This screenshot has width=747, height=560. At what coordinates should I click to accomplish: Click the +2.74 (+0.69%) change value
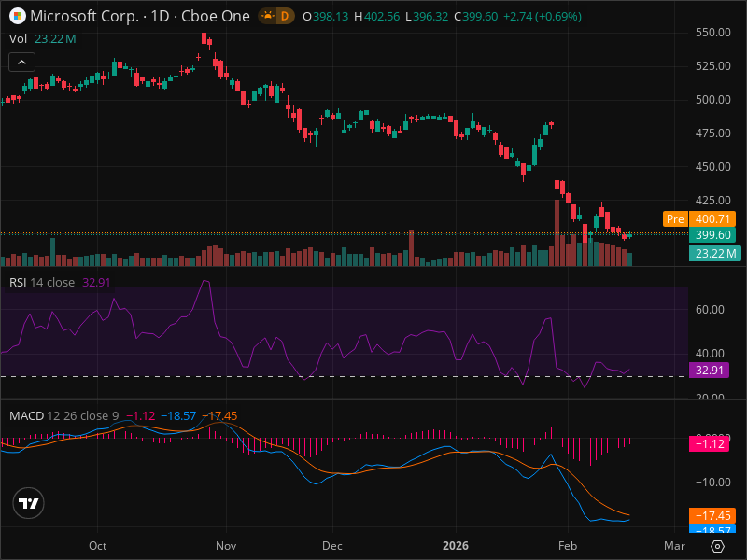(x=543, y=16)
